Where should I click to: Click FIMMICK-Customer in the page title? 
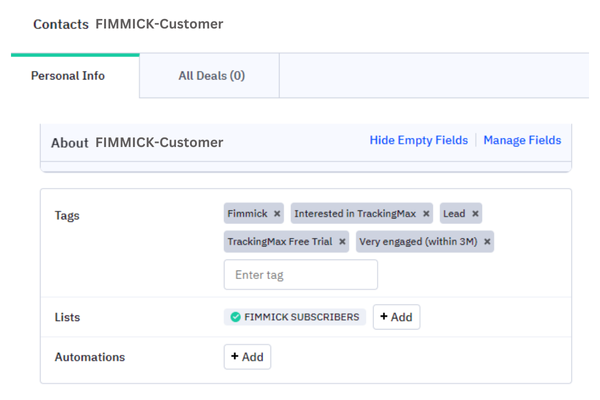click(159, 24)
